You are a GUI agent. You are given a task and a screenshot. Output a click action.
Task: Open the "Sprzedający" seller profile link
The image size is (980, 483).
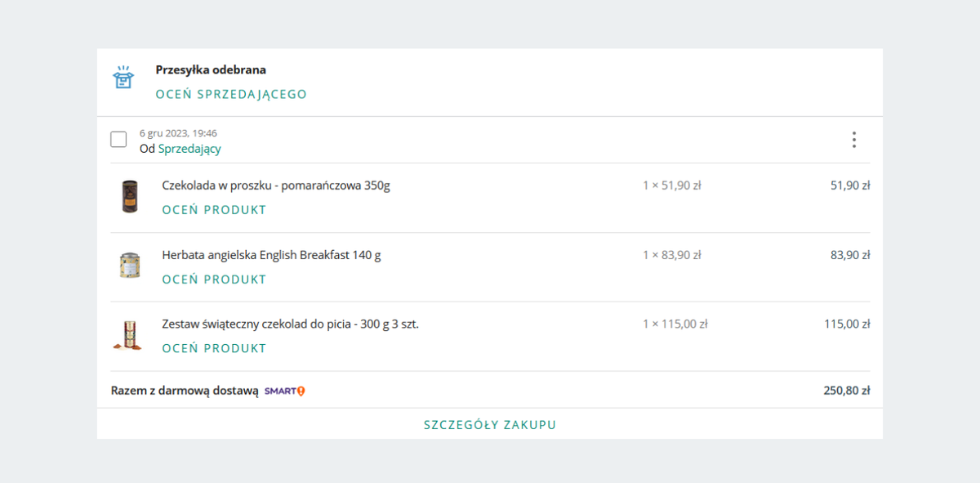tap(189, 149)
